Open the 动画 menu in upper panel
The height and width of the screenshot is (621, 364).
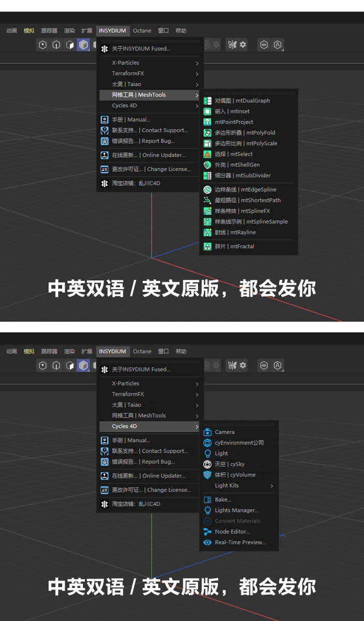coord(11,31)
